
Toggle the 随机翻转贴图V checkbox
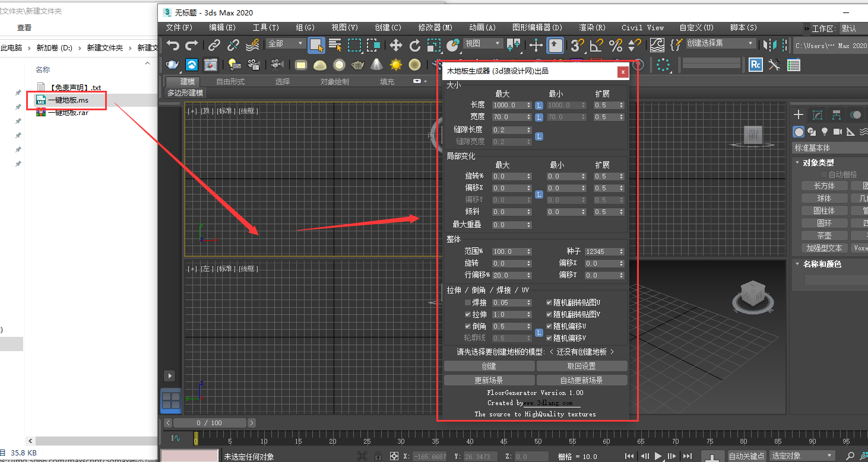(549, 314)
